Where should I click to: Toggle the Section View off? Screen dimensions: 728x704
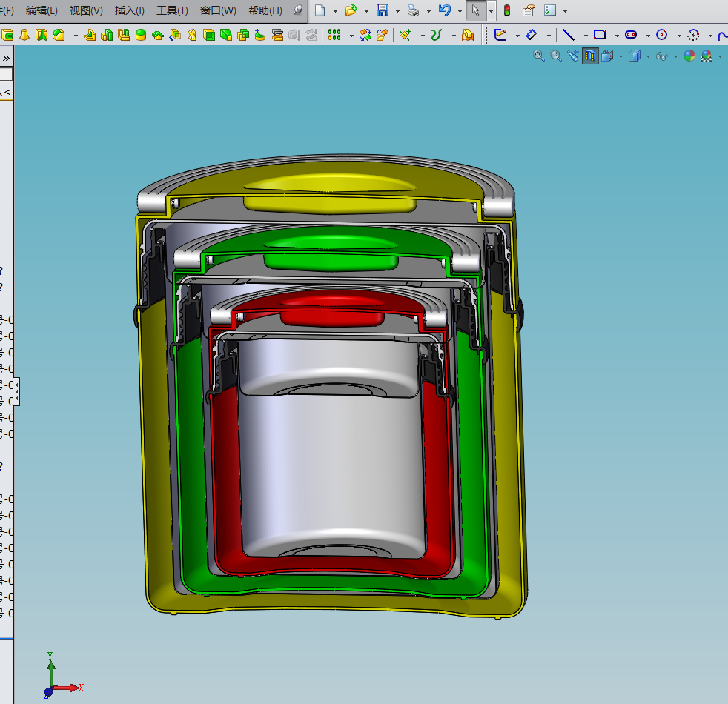590,56
